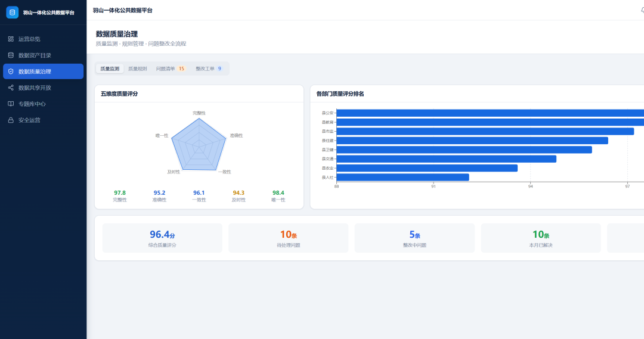The image size is (644, 339).
Task: Click the 数据资产目录 database icon
Action: 11,55
